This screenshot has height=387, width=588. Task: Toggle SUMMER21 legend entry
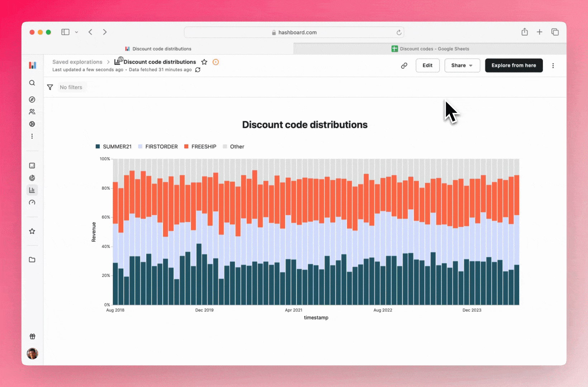point(114,147)
